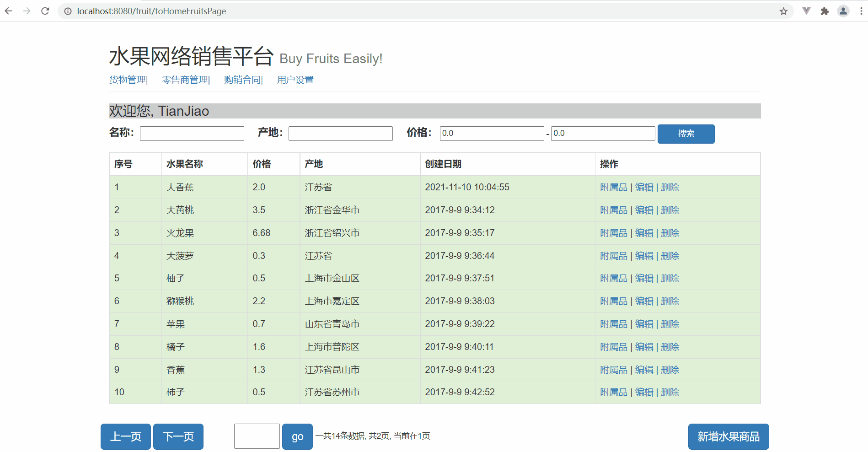Screen dimensions: 868x452
Task: Click 编辑 for 橘子
Action: [x=644, y=347]
